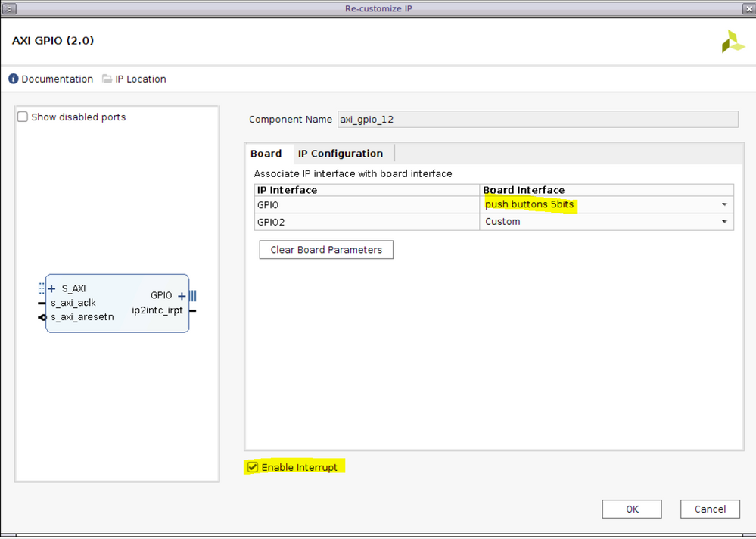Click the Component Name field axi_gpio_12
756x539 pixels.
point(537,119)
